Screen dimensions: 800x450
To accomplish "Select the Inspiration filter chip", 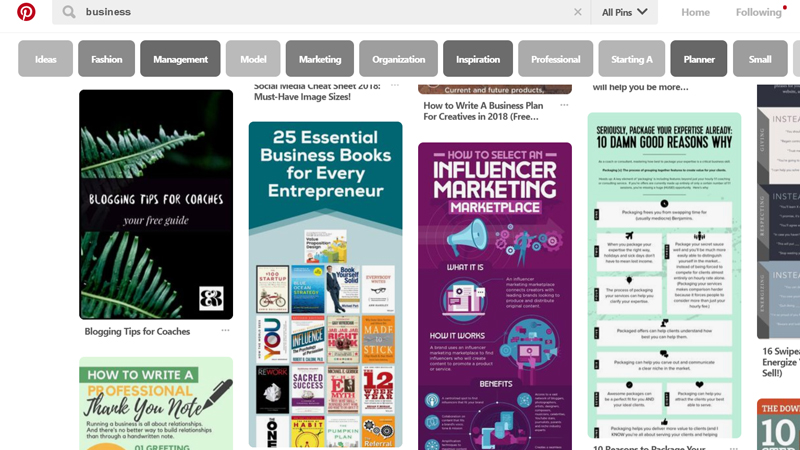I will click(x=478, y=59).
